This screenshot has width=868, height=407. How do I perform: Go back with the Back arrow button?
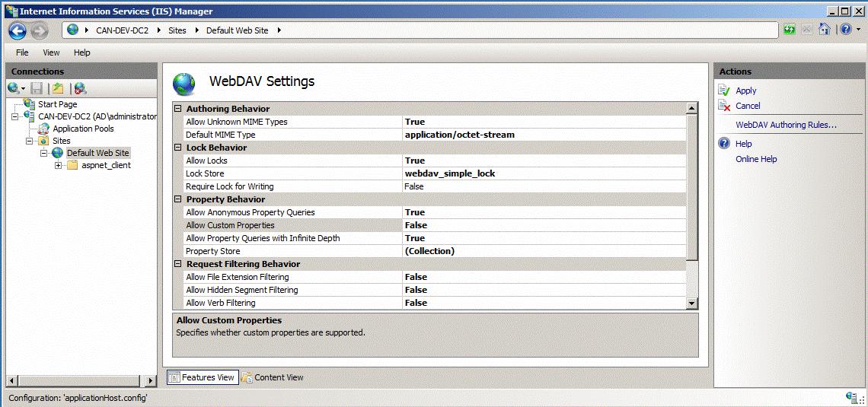coord(18,30)
